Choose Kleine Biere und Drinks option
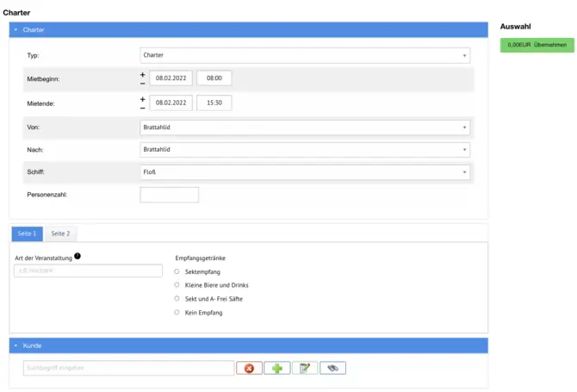577x392 pixels. [x=177, y=285]
